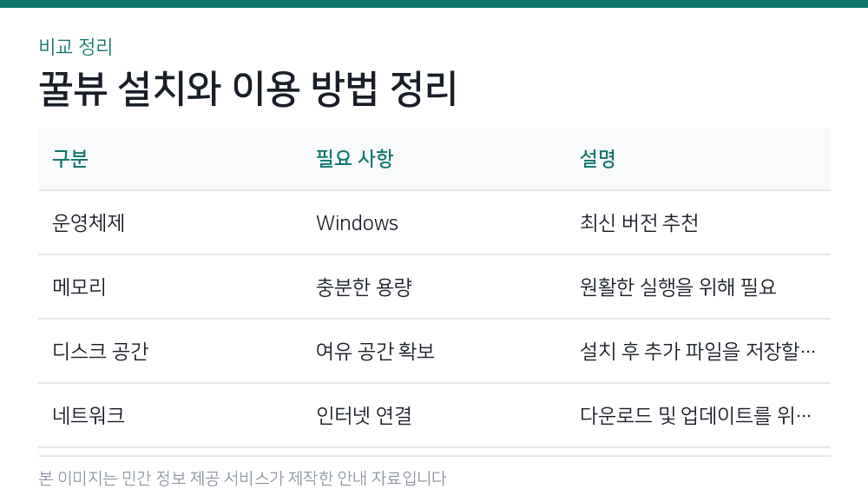Click the '설명' column header
Image resolution: width=868 pixels, height=502 pixels.
coord(597,159)
